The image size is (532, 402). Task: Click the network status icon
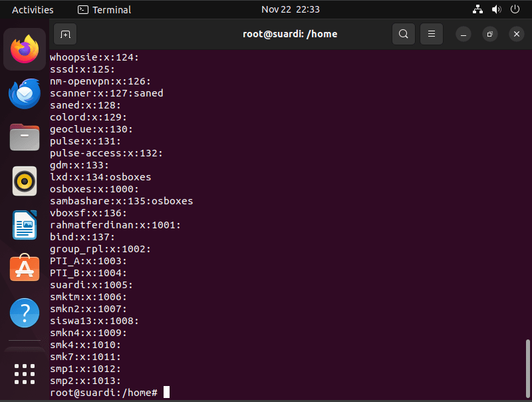tap(477, 9)
